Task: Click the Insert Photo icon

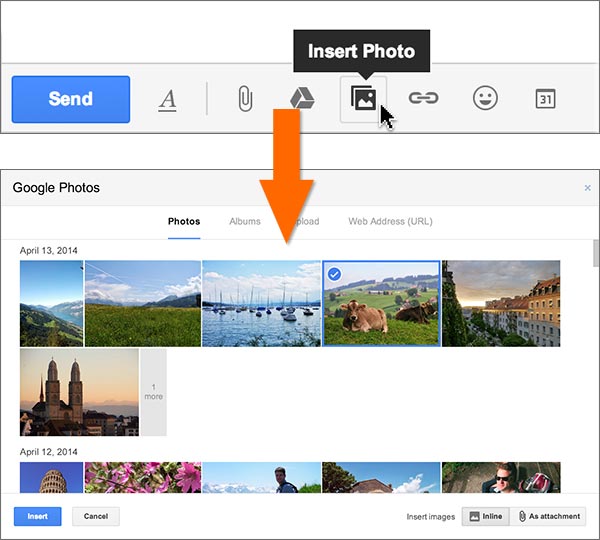Action: coord(364,99)
